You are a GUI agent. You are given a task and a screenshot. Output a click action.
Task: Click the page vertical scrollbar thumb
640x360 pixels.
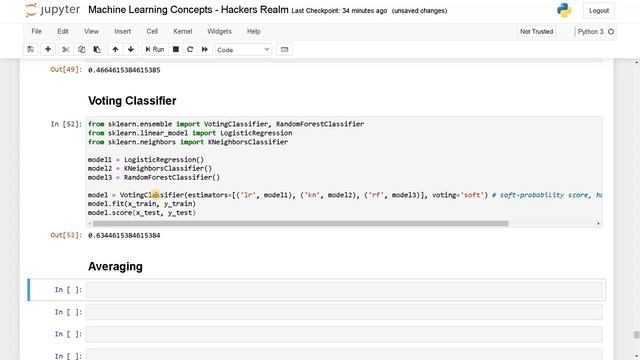[x=636, y=335]
